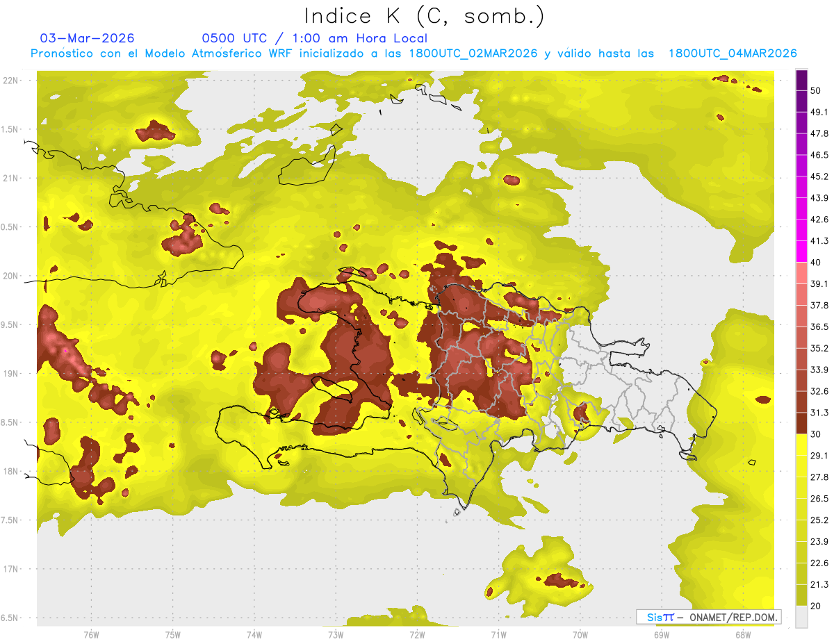Click the '23.9' color bar label
Image resolution: width=834 pixels, height=644 pixels.
click(x=819, y=542)
